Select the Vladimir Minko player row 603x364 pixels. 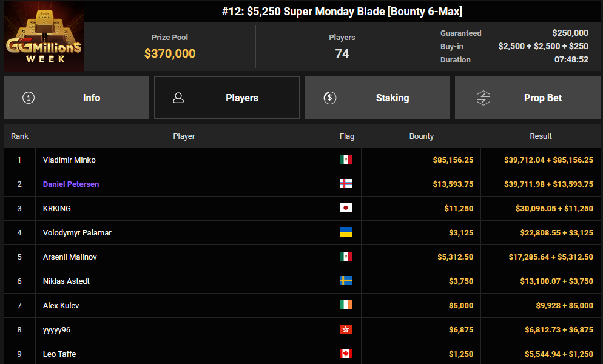coord(302,160)
